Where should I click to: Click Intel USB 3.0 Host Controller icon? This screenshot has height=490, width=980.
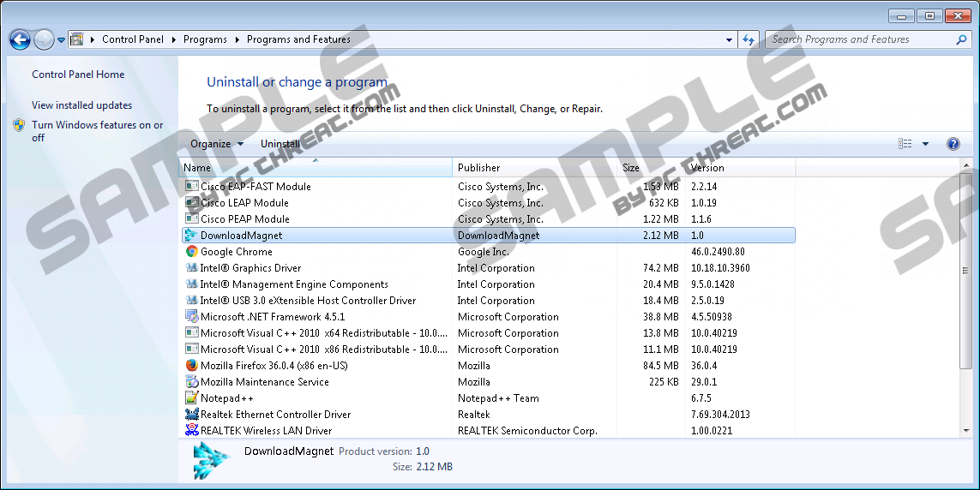click(192, 300)
